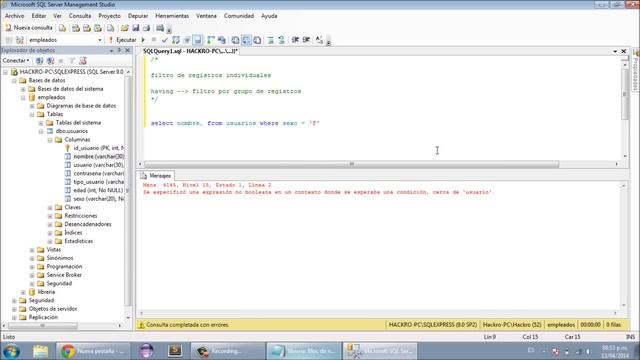Click the Windows Start orb
This screenshot has width=640, height=360.
[11, 351]
